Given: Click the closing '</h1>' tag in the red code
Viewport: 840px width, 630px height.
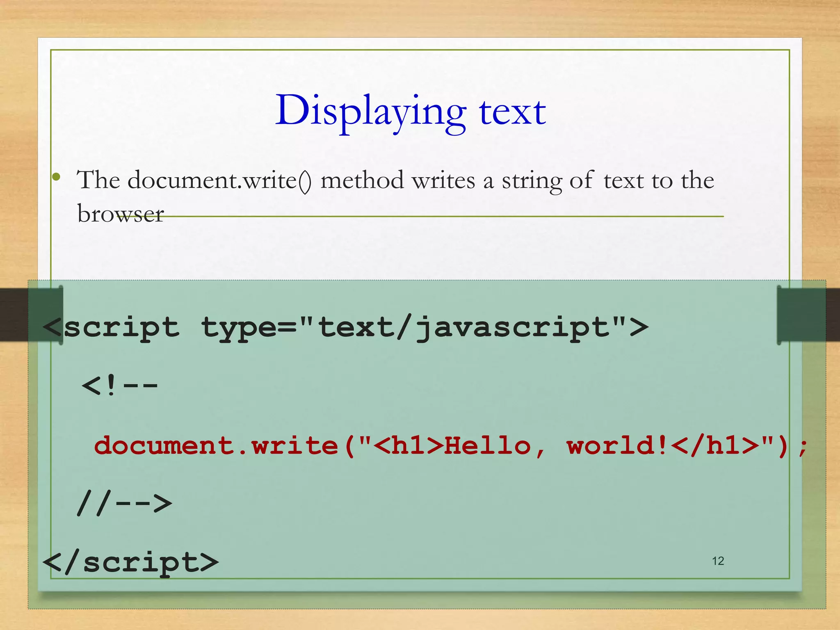Looking at the screenshot, I should tap(716, 445).
